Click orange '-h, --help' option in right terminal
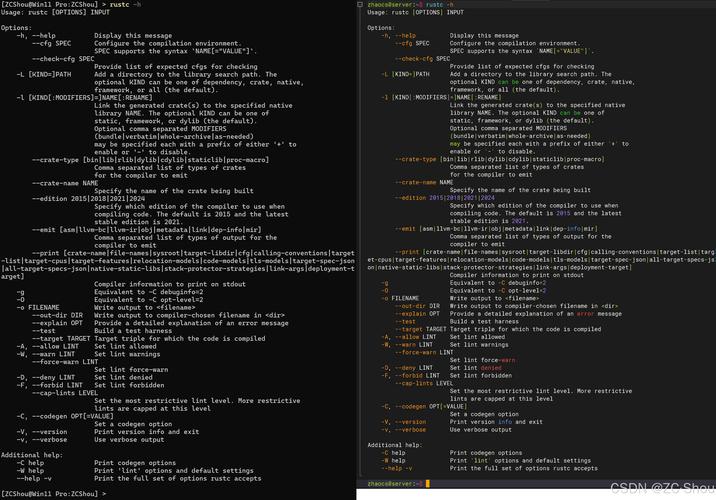Viewport: 716px width, 500px height. (399, 36)
